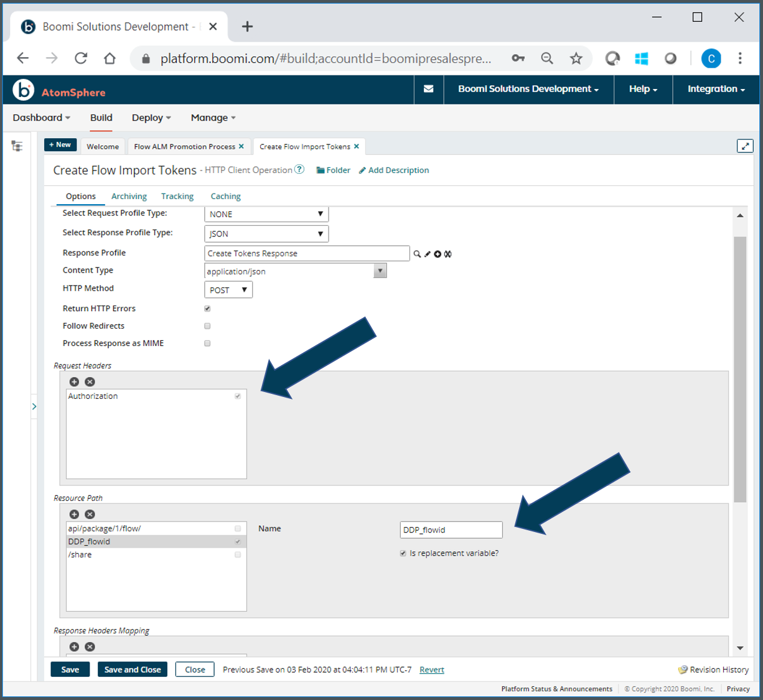
Task: Open the Content Type dropdown
Action: (380, 270)
